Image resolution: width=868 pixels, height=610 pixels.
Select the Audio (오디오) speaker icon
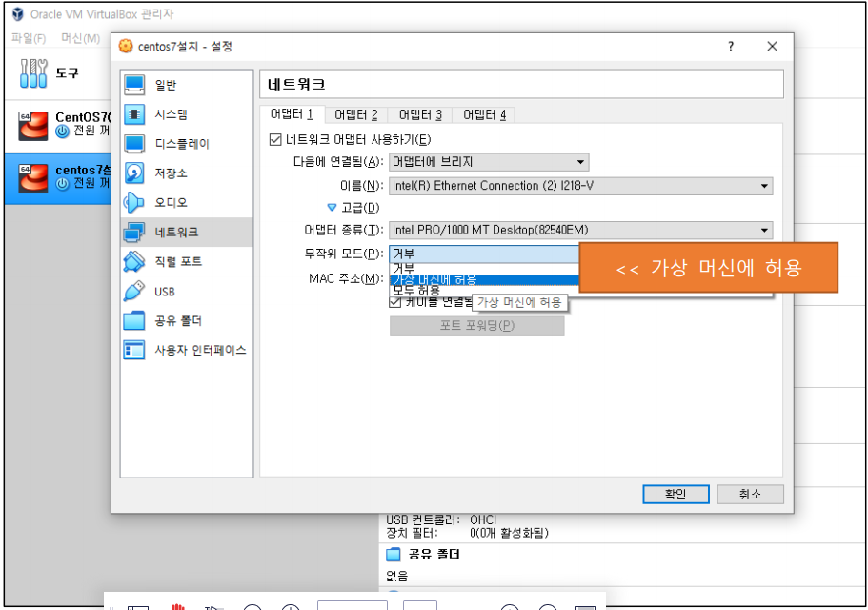point(134,202)
